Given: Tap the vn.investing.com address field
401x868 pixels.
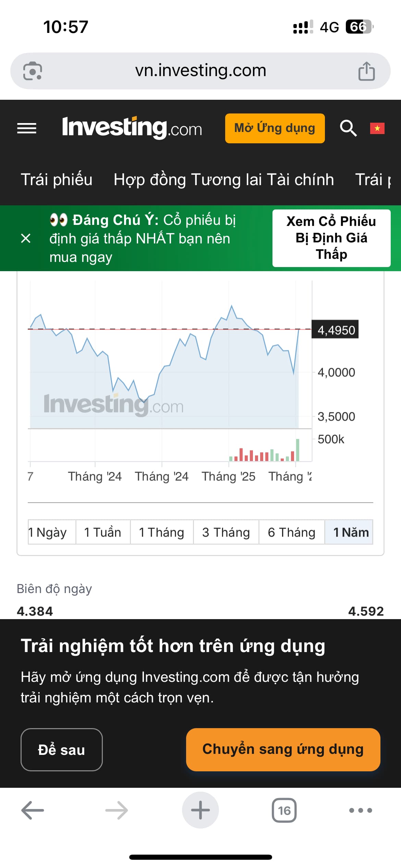Looking at the screenshot, I should 200,71.
